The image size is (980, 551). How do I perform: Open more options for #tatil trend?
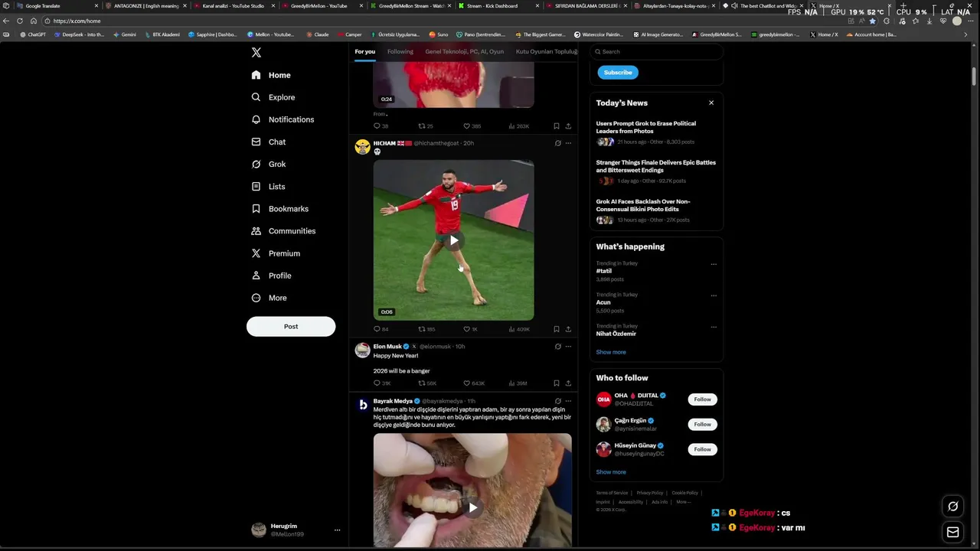[714, 264]
